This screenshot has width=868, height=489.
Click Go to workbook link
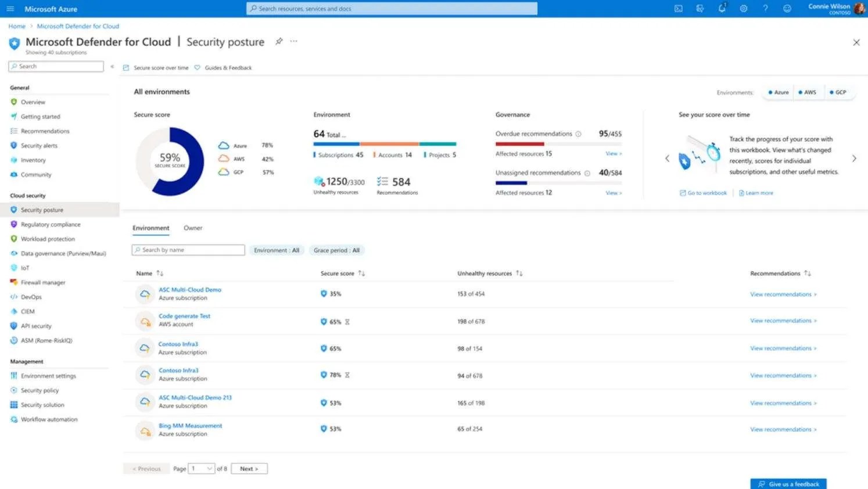click(703, 193)
